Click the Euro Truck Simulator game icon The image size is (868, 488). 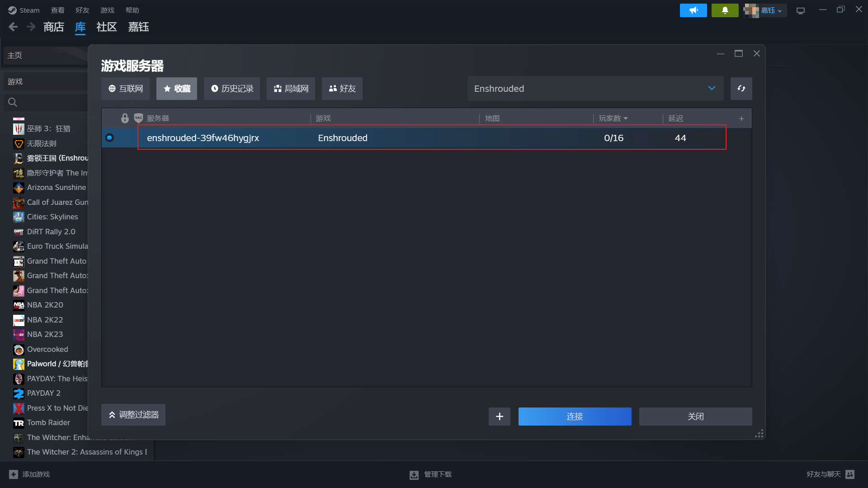tap(19, 246)
